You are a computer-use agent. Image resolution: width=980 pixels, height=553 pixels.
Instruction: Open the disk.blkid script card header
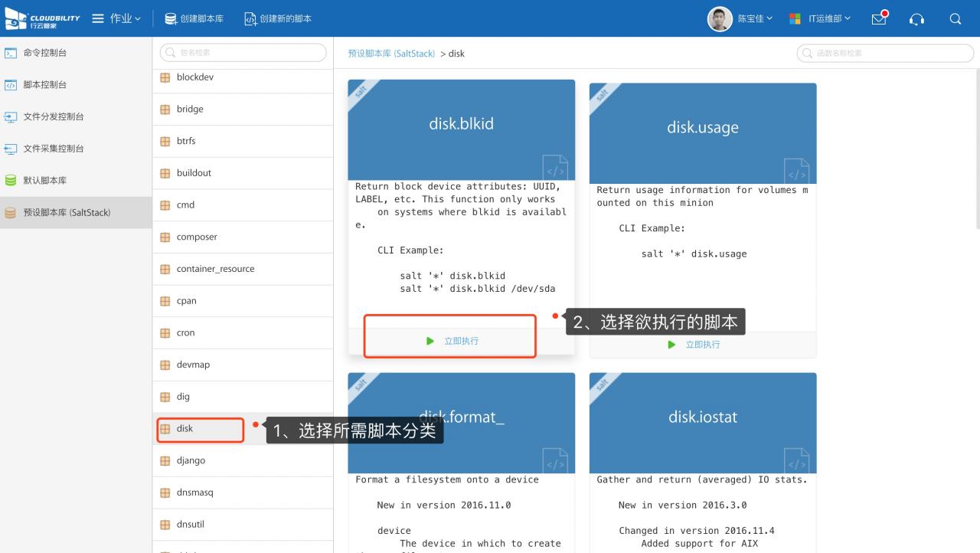coord(461,130)
